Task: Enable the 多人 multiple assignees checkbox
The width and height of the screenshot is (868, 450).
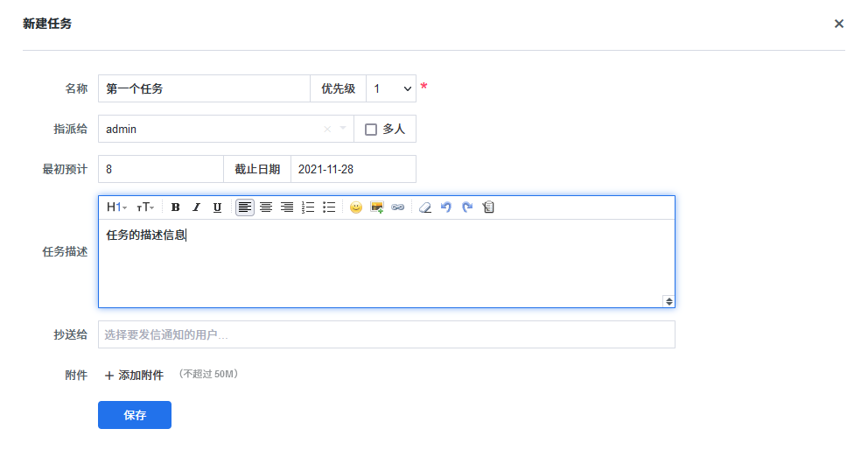Action: click(371, 130)
